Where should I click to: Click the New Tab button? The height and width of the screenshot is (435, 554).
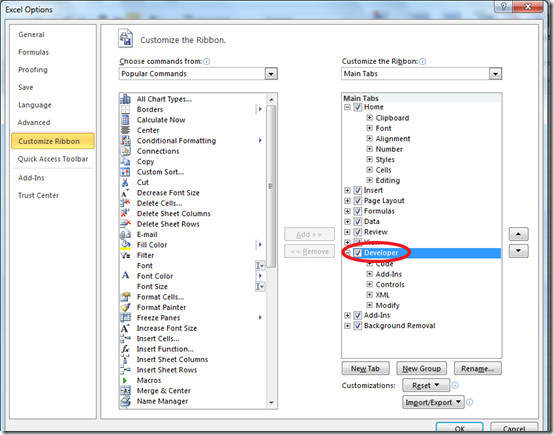[365, 369]
